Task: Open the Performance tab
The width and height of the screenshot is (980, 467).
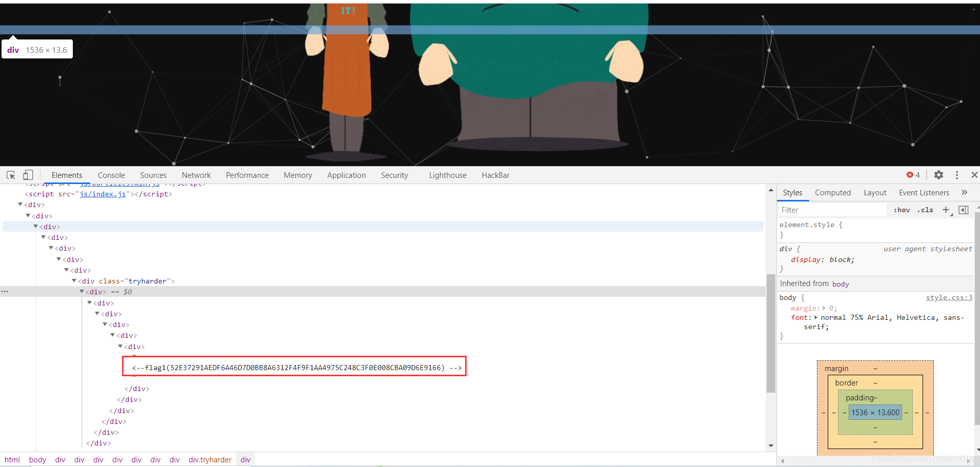Action: [x=247, y=175]
